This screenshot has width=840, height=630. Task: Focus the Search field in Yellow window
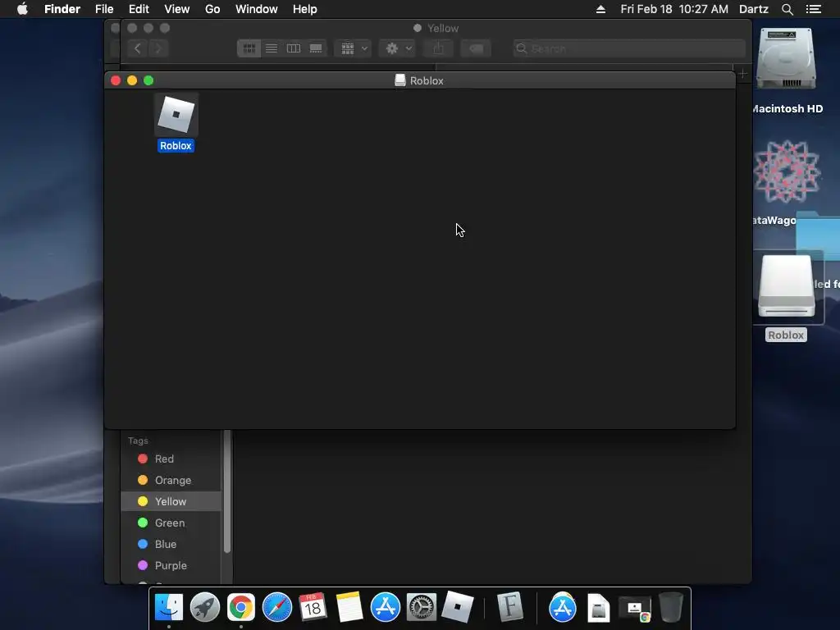[629, 48]
